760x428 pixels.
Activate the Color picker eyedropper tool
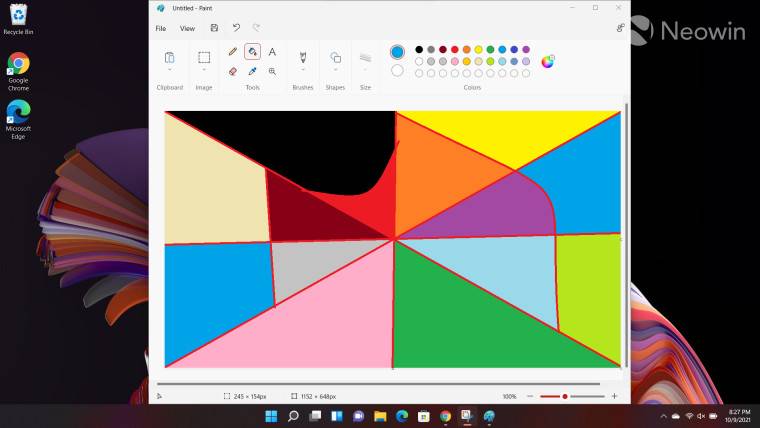pyautogui.click(x=252, y=71)
